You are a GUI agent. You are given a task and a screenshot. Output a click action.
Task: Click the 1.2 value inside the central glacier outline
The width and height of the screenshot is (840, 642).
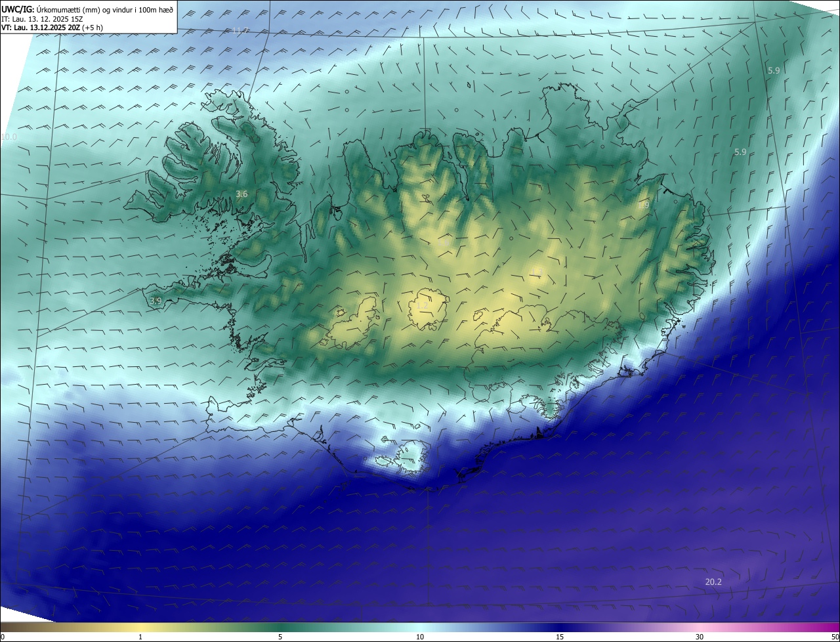[x=422, y=305]
